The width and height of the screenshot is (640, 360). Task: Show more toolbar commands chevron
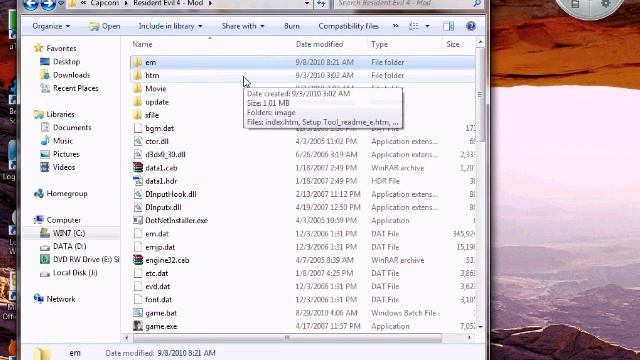(x=396, y=26)
